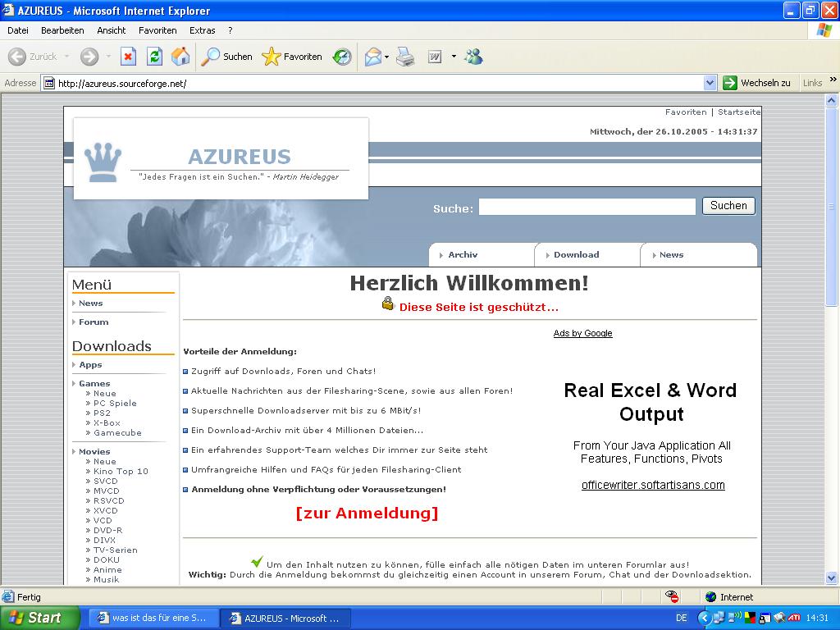The width and height of the screenshot is (840, 630).
Task: Open the Forward button history dropdown arrow
Action: (108, 57)
